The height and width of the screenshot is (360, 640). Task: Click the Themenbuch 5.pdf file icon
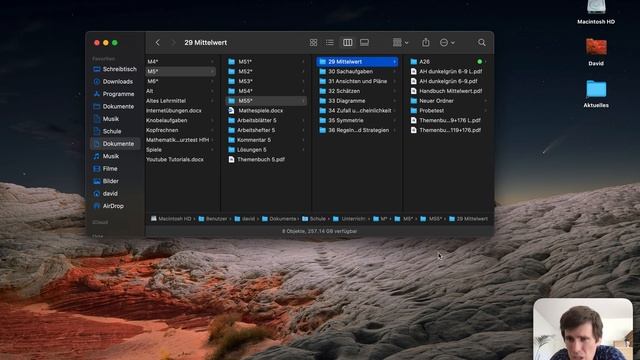[x=231, y=160]
